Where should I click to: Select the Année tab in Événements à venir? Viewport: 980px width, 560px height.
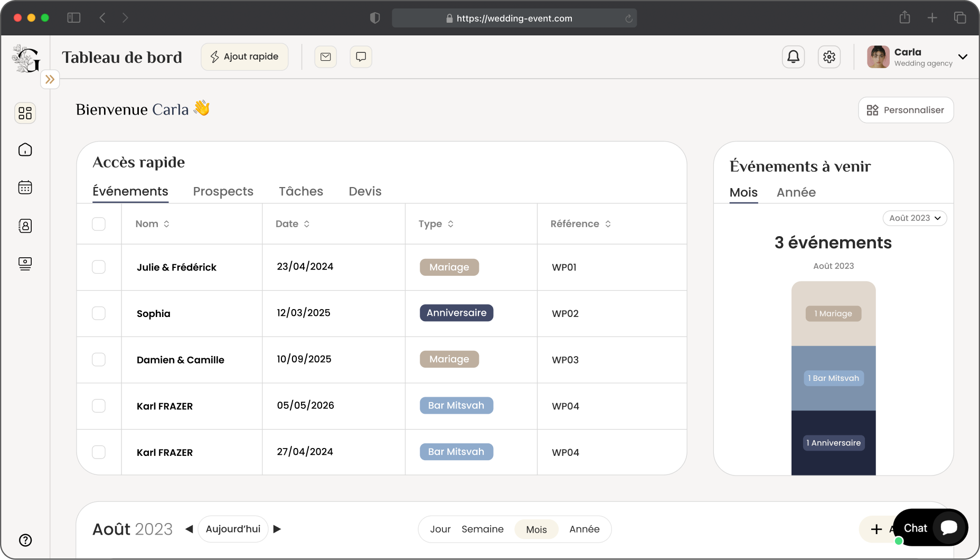tap(796, 192)
